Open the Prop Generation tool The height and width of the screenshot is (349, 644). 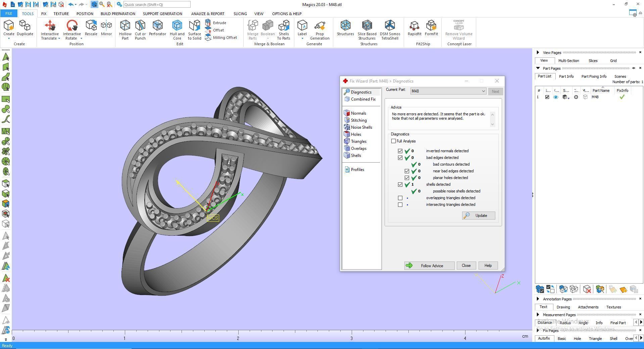point(320,30)
